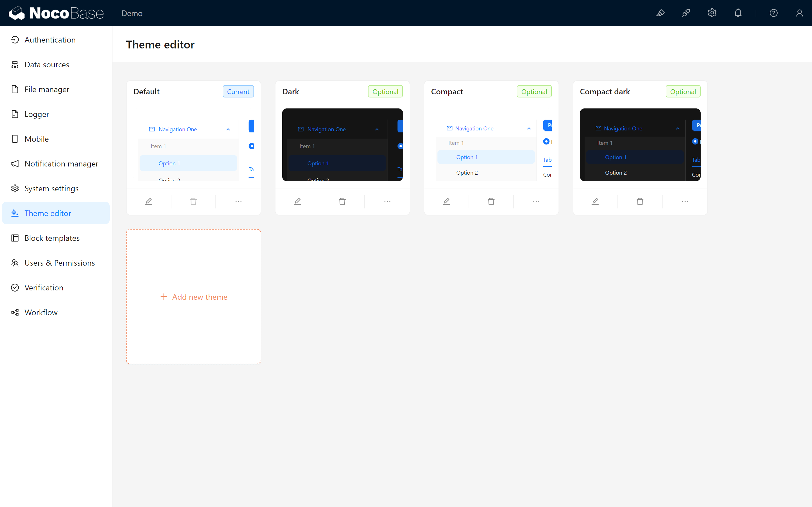Click the more options on Default theme

(x=238, y=201)
